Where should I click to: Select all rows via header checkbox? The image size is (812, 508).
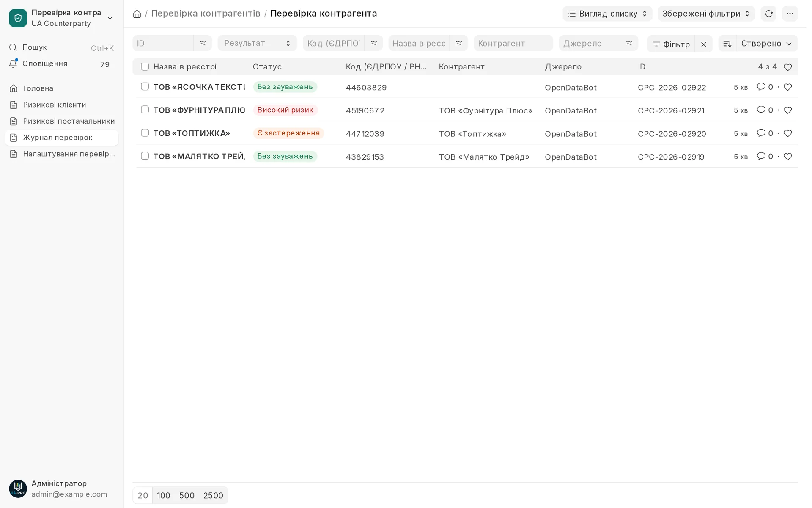(146, 67)
